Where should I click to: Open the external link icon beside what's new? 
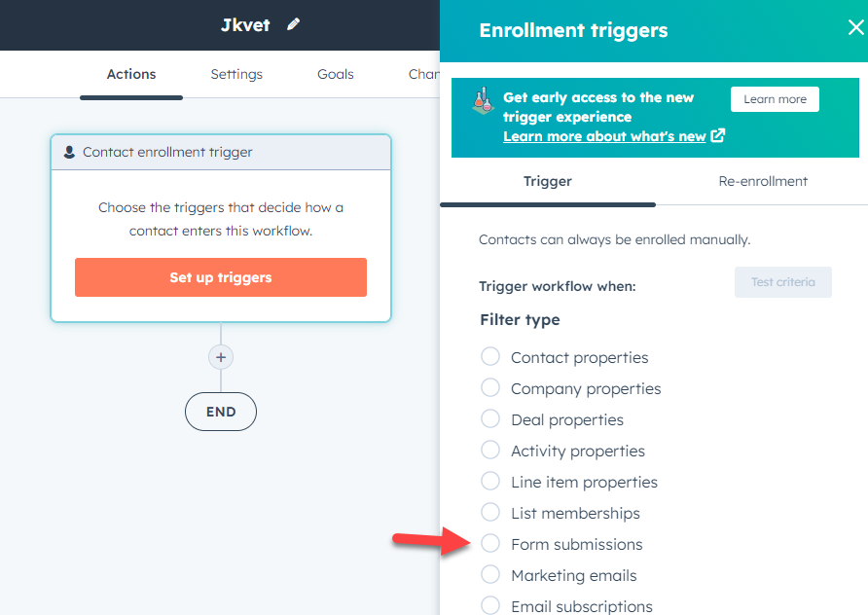click(x=718, y=136)
